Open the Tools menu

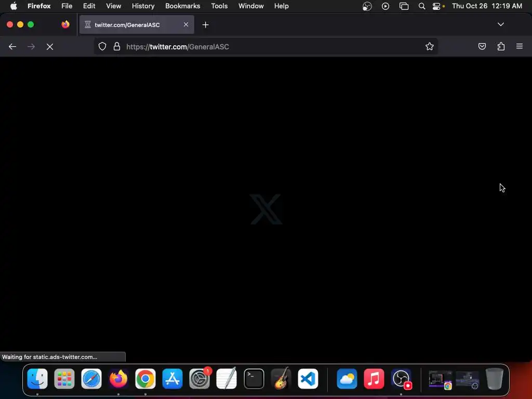click(219, 6)
